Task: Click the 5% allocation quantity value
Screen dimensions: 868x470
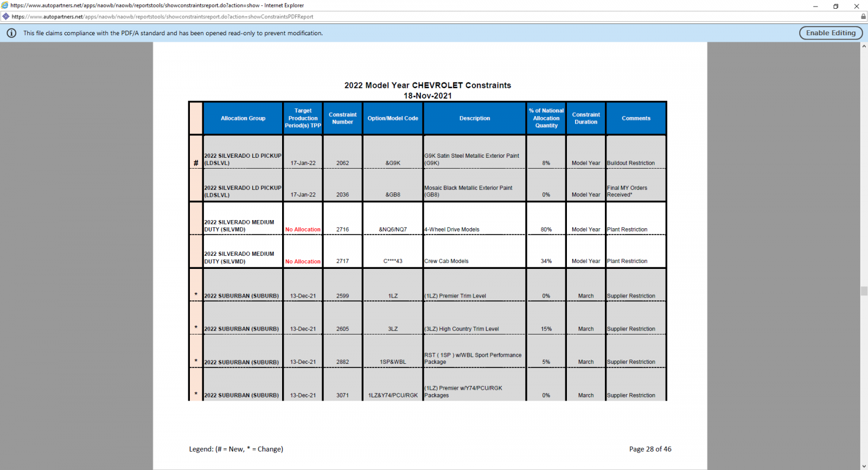Action: pyautogui.click(x=546, y=362)
